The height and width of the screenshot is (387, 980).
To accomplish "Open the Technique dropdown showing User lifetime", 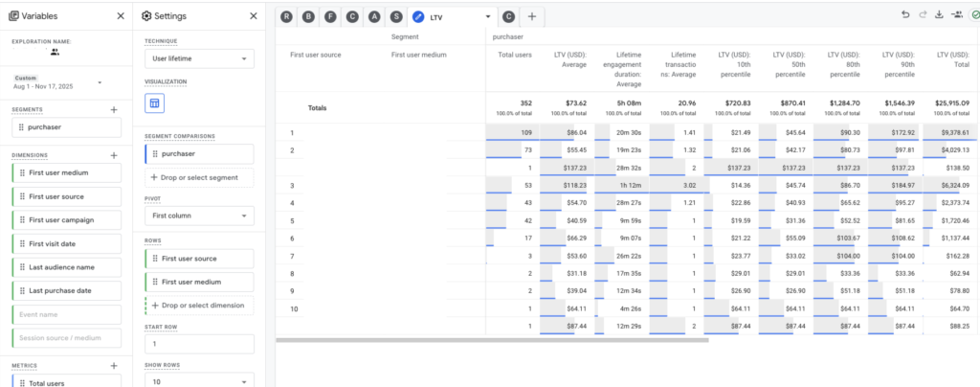I will 199,59.
